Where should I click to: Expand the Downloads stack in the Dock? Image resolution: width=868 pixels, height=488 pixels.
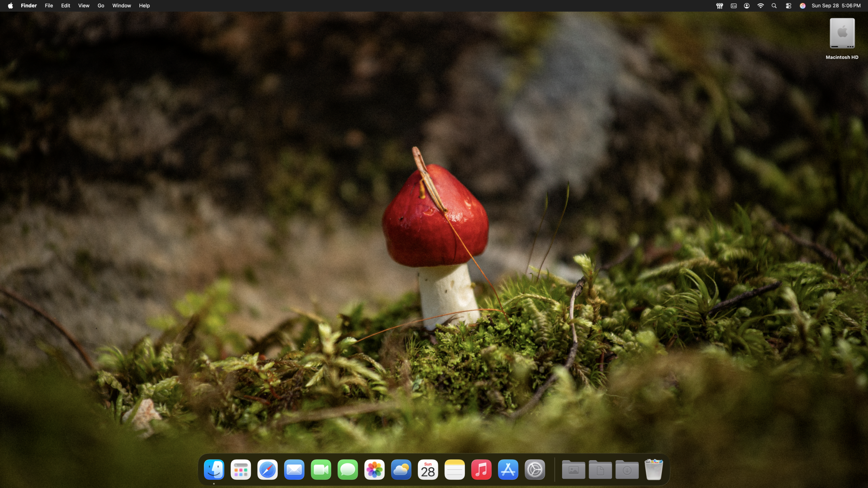[x=627, y=470]
